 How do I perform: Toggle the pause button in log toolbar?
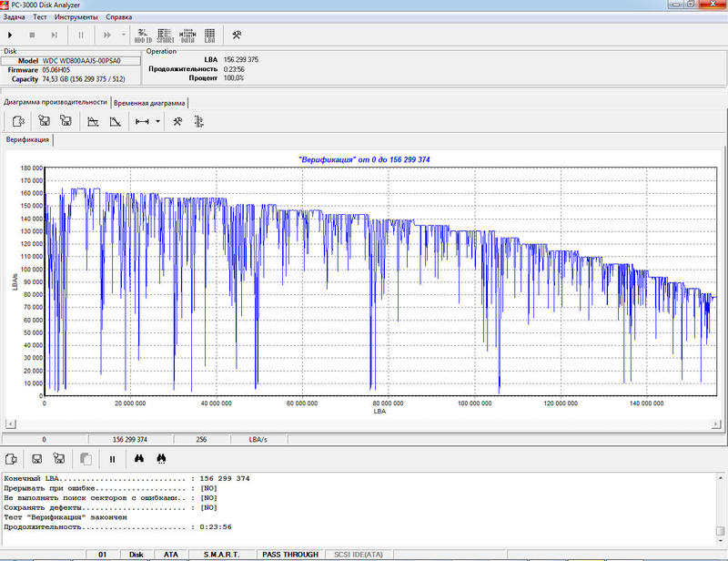[112, 459]
